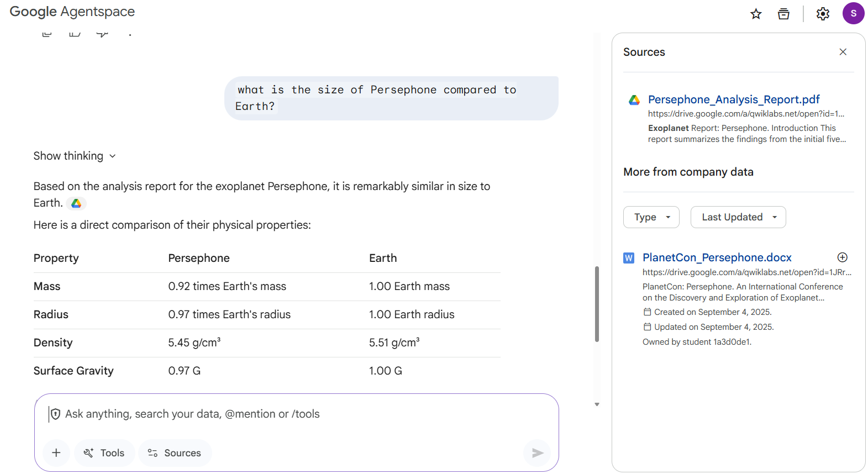Open the purple S account avatar
This screenshot has width=868, height=474.
click(853, 13)
